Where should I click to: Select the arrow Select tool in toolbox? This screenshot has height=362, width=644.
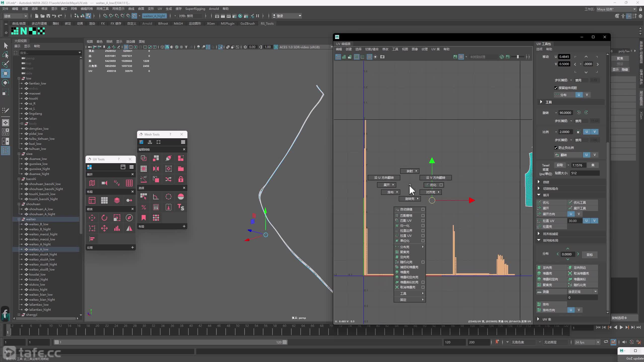6,46
